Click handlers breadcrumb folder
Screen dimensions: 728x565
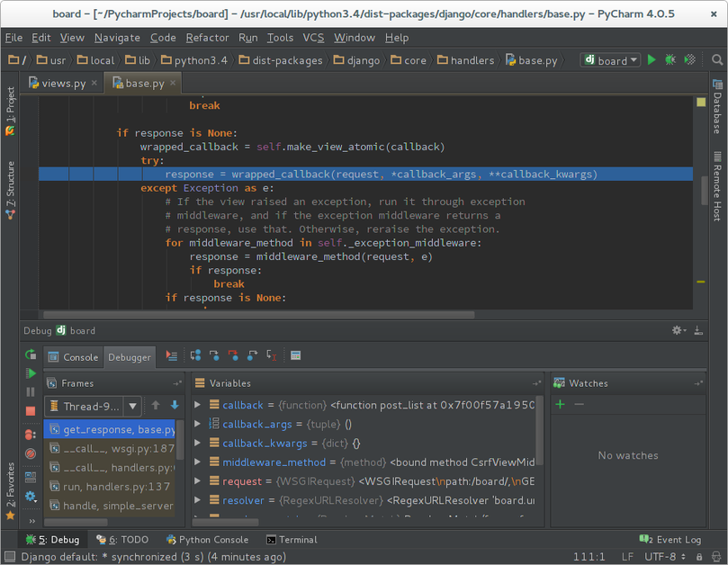465,60
